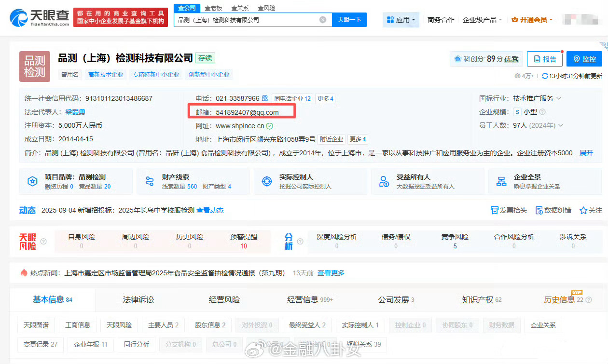This screenshot has height=364, width=608.
Task: Click the refresh update icon
Action: (x=545, y=76)
